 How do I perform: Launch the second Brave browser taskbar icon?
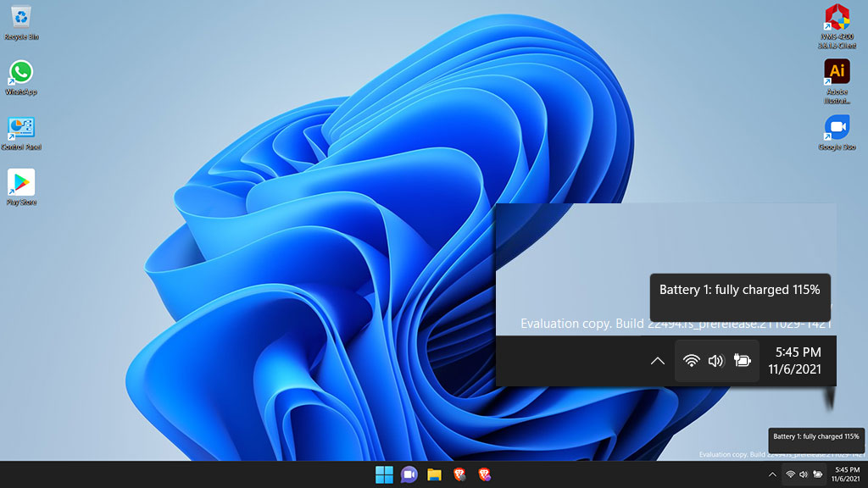[x=484, y=474]
